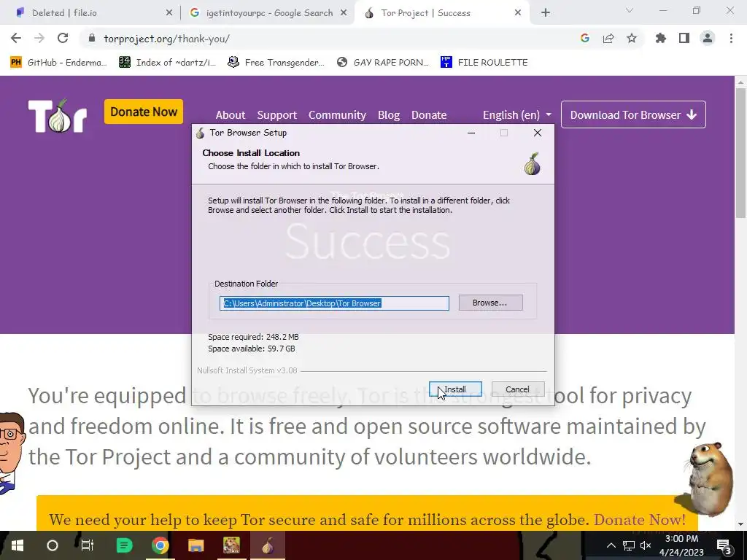747x560 pixels.
Task: Open the notification center icon
Action: click(x=724, y=545)
